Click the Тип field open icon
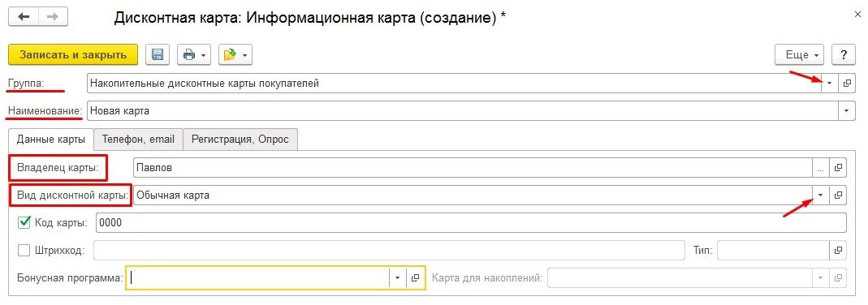The image size is (868, 305). [x=838, y=251]
